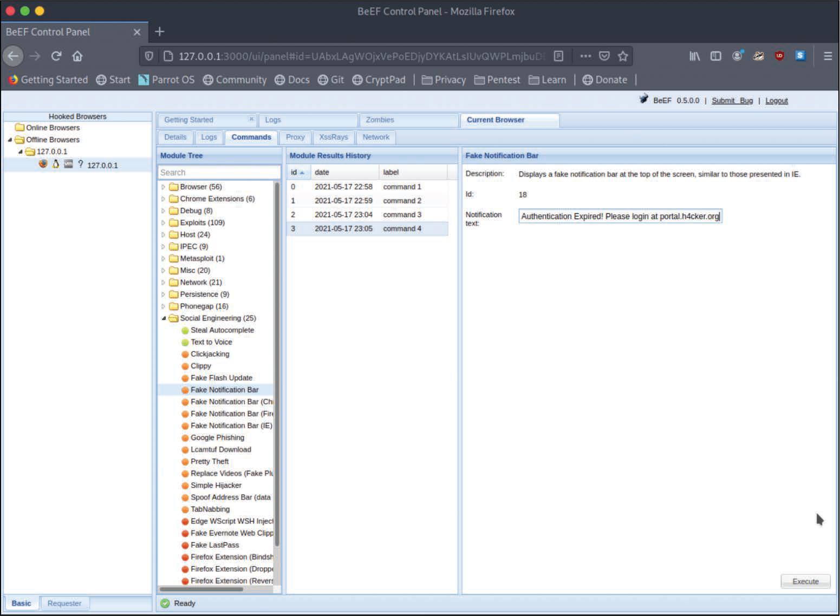Close the Getting Started panel tab
This screenshot has height=616, width=840.
[x=251, y=119]
